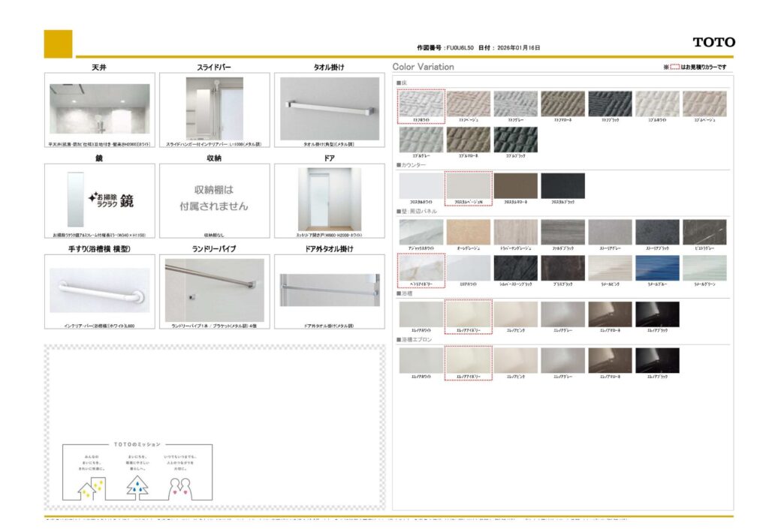Select the タオル掛け towel bar image
Image resolution: width=769 pixels, height=532 pixels.
click(329, 108)
